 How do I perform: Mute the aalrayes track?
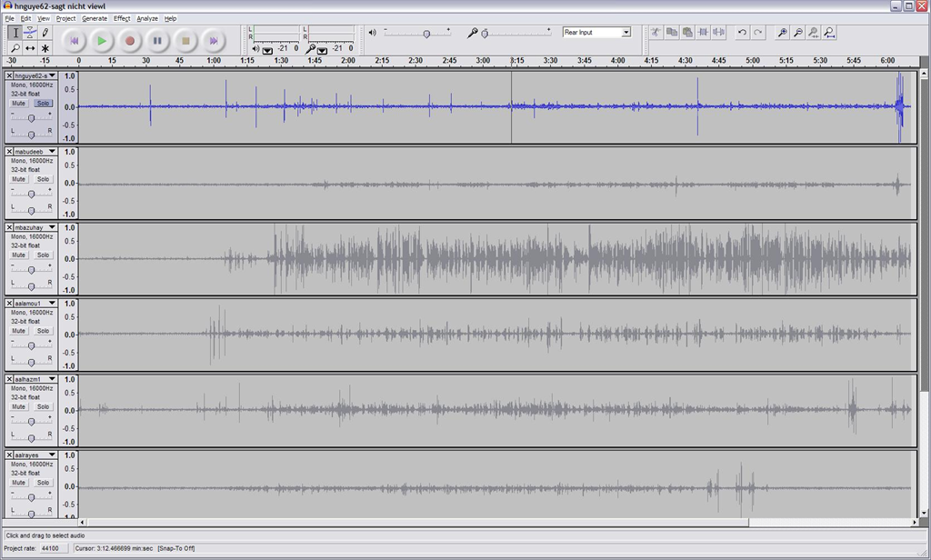[x=18, y=483]
